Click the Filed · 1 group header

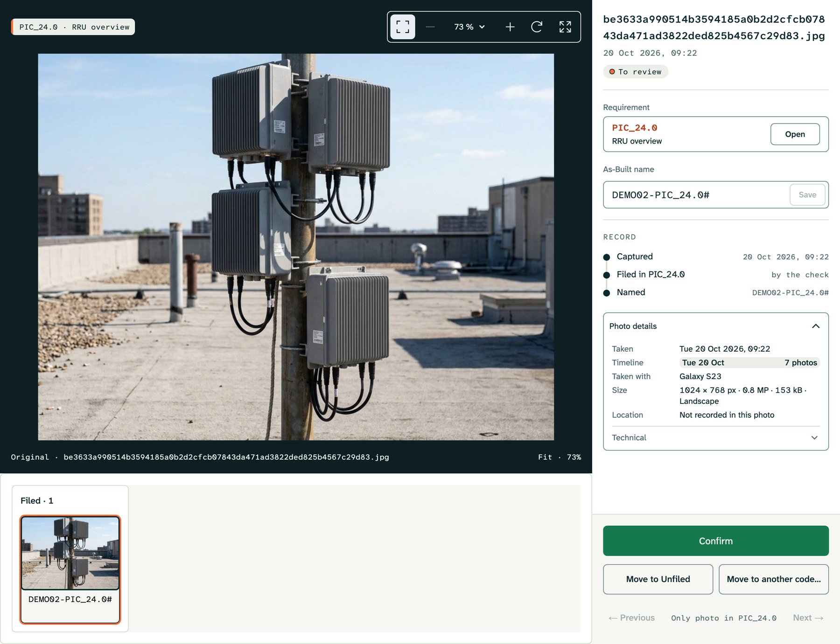[x=37, y=500]
